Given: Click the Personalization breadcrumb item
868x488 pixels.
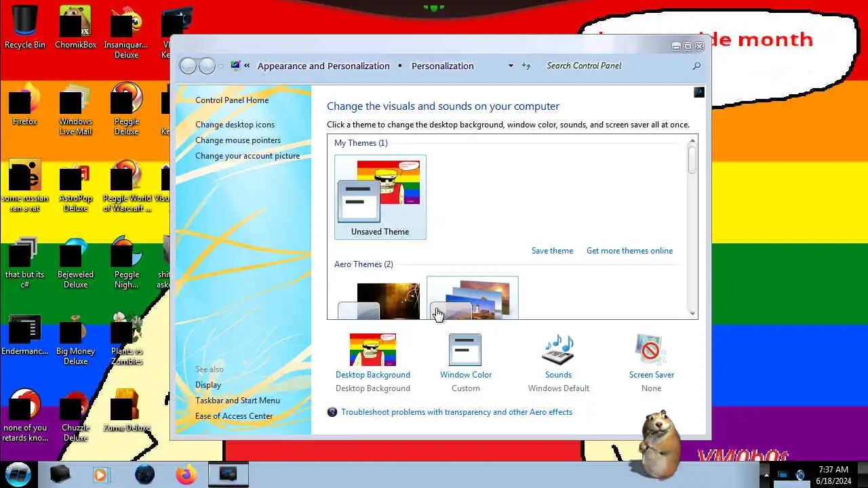Looking at the screenshot, I should click(442, 66).
